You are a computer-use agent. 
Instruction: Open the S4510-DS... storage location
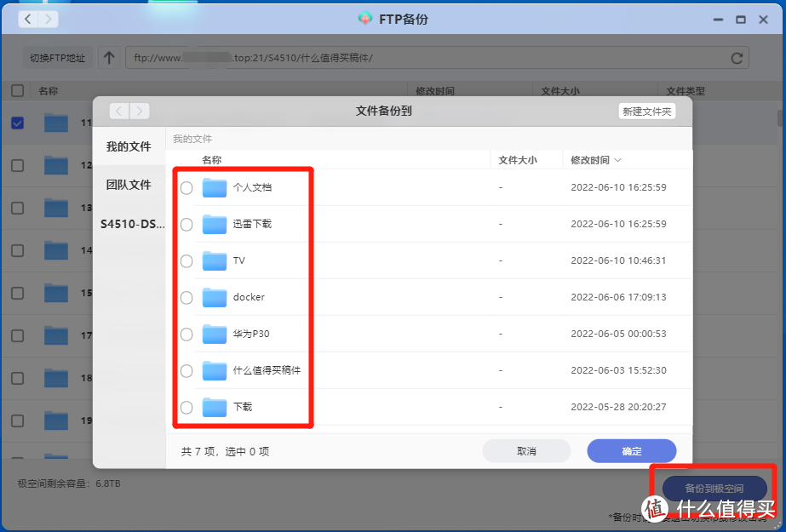(132, 224)
